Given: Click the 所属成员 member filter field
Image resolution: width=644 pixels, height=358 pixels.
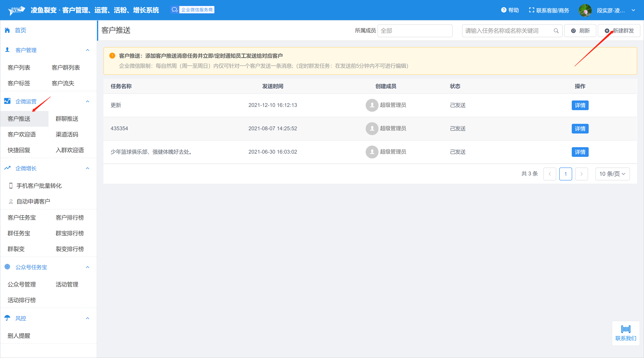Looking at the screenshot, I should 415,31.
